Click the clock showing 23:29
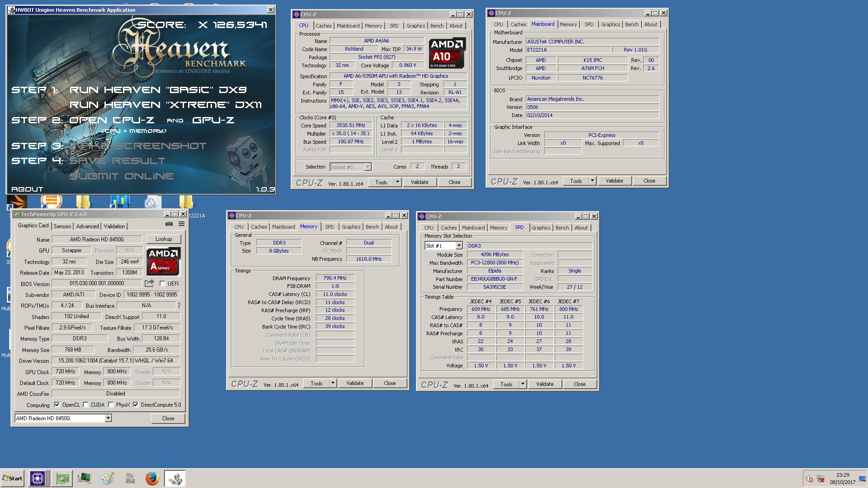 coord(843,475)
